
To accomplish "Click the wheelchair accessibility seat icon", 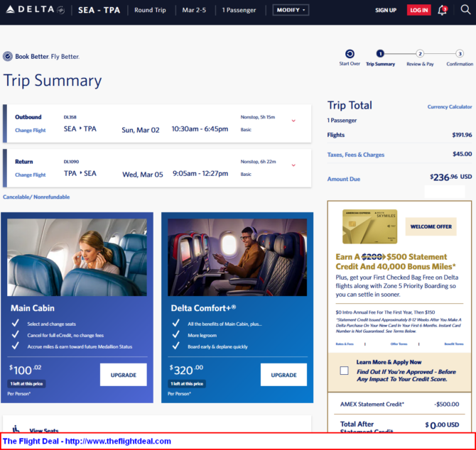I will coord(16,429).
